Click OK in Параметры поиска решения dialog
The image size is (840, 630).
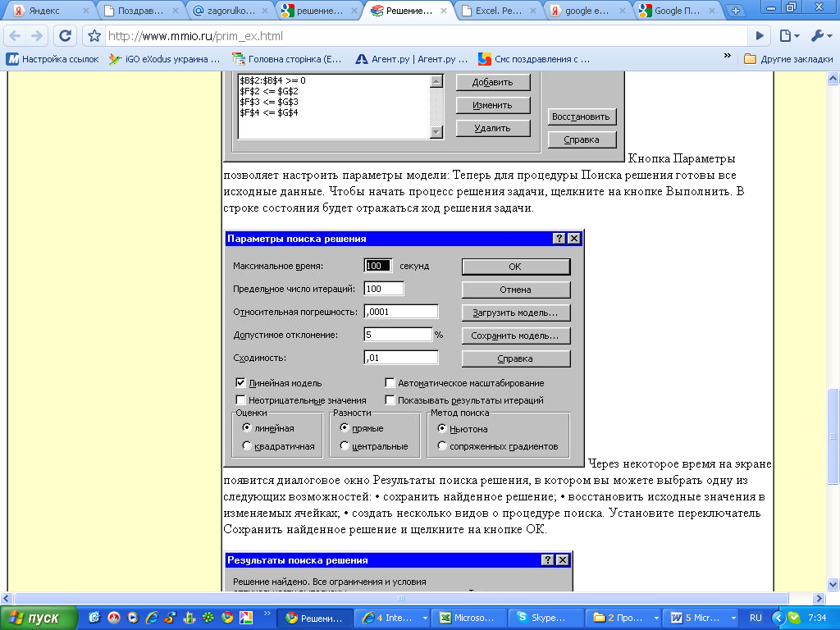pyautogui.click(x=515, y=267)
